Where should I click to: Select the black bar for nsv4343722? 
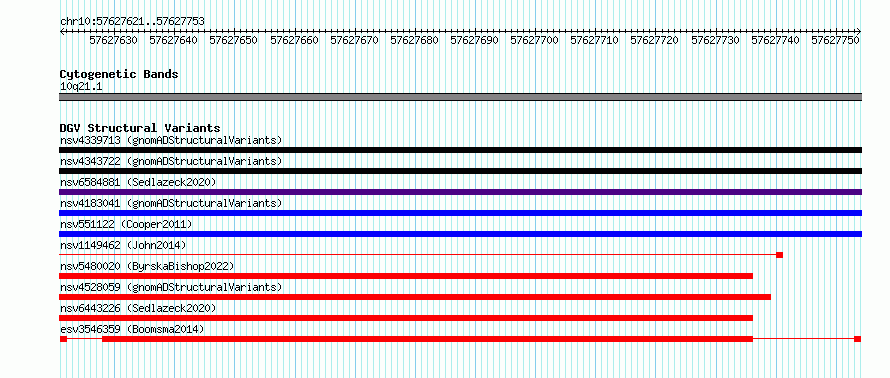[460, 171]
